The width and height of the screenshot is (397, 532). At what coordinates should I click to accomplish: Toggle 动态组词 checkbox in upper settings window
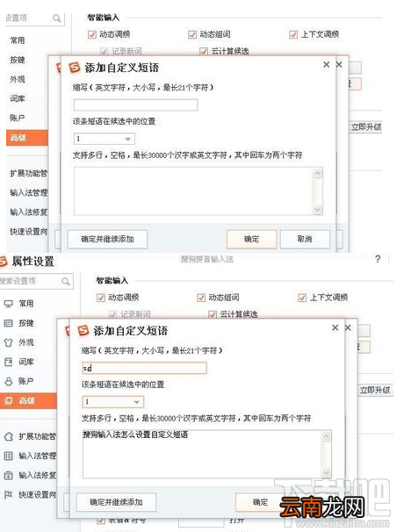(x=192, y=34)
